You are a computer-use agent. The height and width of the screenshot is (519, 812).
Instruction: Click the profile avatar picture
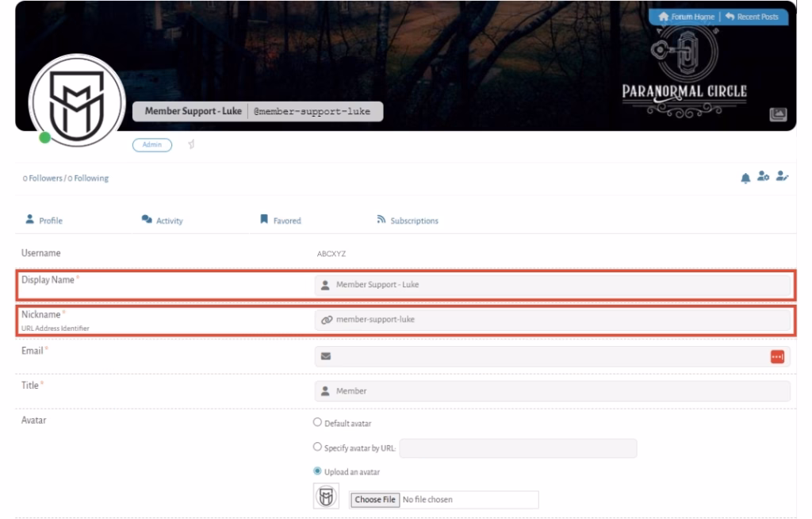(77, 102)
